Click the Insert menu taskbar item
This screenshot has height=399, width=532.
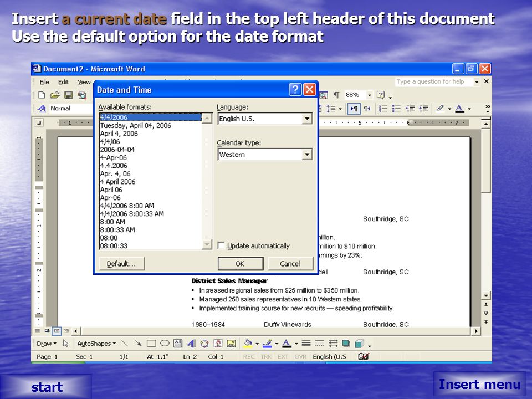(x=479, y=385)
